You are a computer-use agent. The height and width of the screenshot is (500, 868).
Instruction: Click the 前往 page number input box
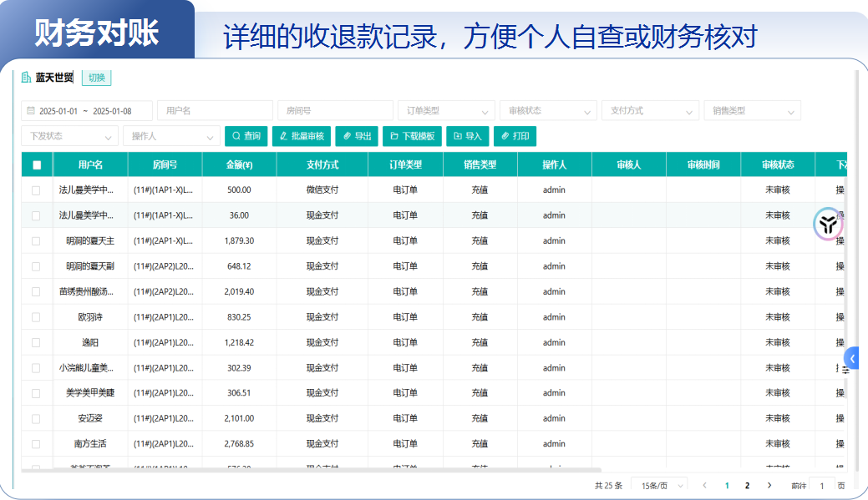(x=822, y=484)
